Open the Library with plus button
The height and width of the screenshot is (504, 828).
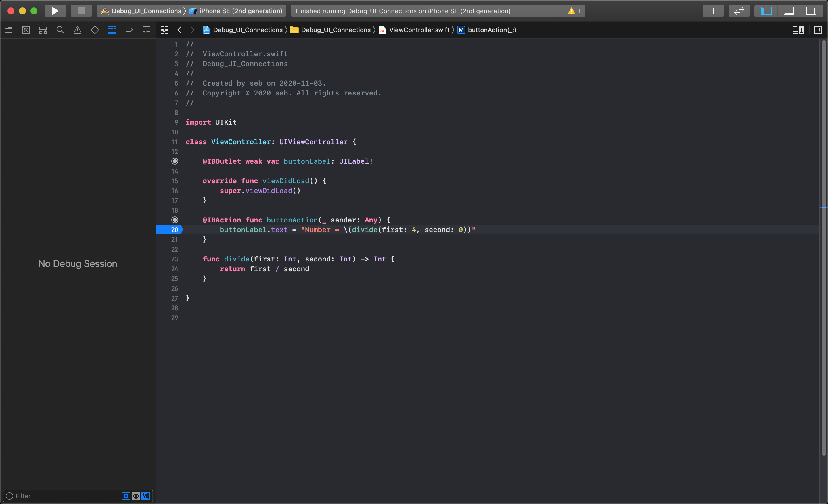713,11
